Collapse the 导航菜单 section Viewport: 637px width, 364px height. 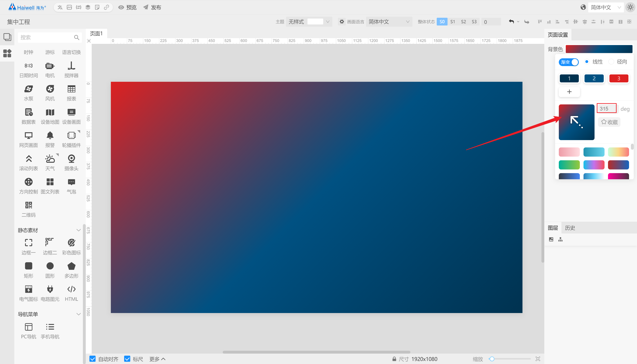point(79,314)
